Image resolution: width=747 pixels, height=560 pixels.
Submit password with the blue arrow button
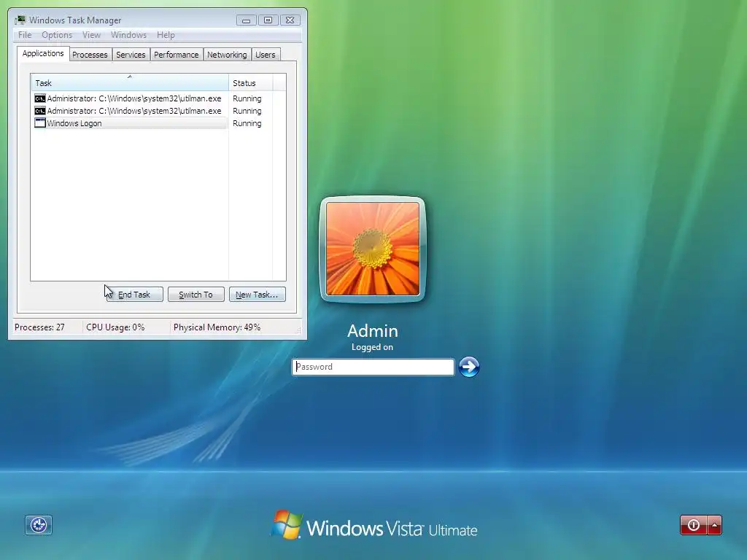pyautogui.click(x=469, y=367)
